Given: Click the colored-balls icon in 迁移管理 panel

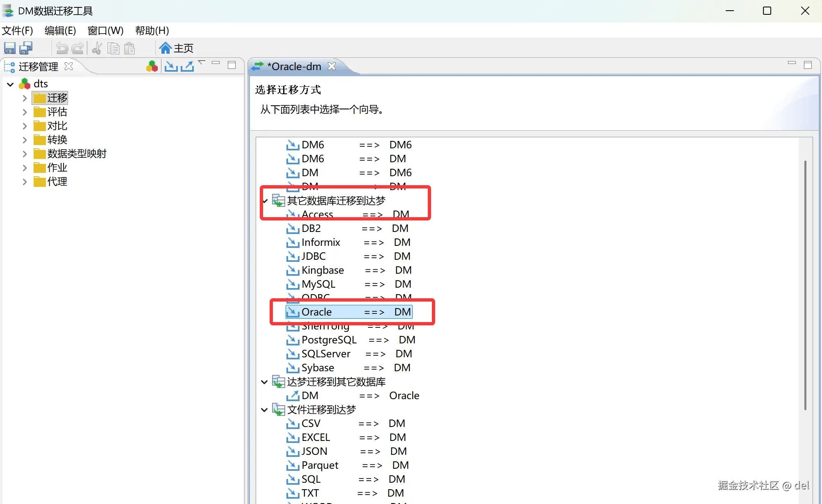Looking at the screenshot, I should pyautogui.click(x=152, y=66).
